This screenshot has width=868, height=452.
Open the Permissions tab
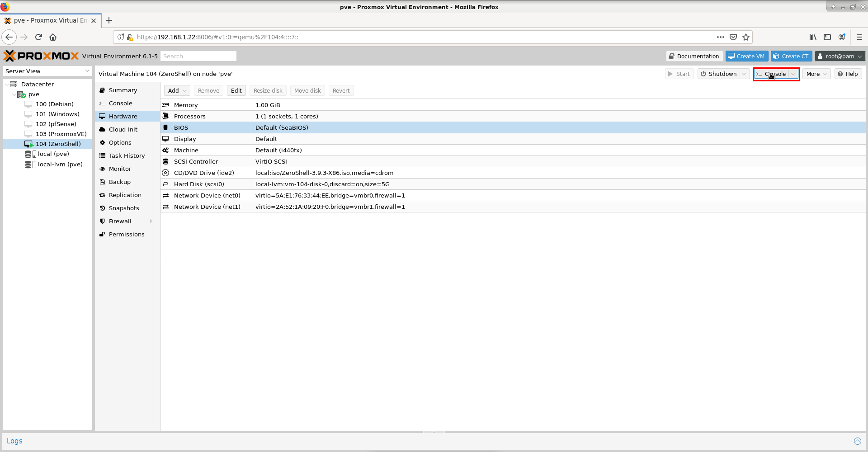click(127, 234)
